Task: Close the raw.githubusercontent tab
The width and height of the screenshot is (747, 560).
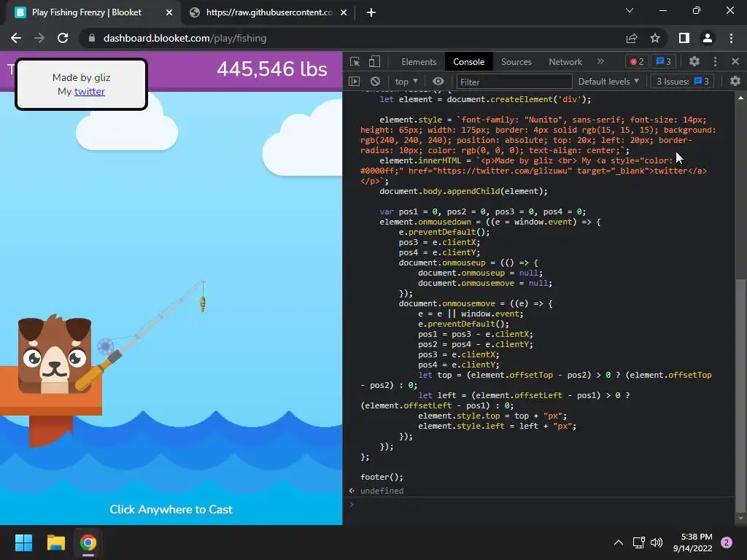Action: pos(344,12)
